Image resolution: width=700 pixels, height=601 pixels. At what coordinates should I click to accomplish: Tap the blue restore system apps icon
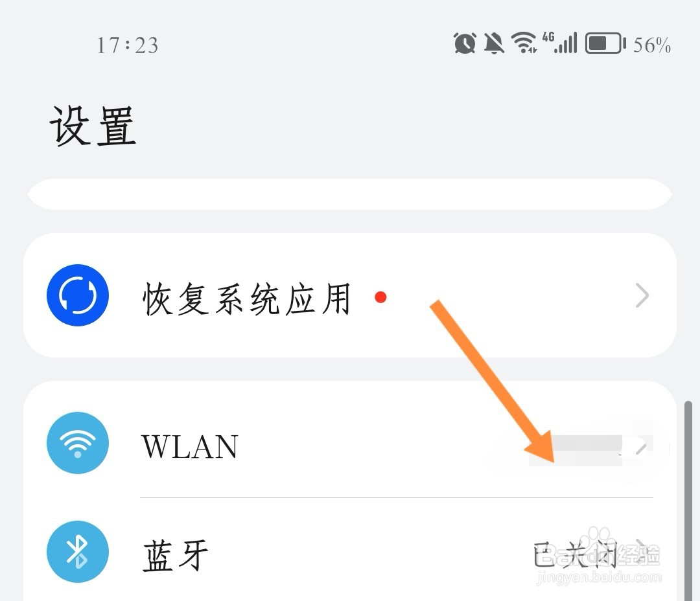(x=78, y=295)
